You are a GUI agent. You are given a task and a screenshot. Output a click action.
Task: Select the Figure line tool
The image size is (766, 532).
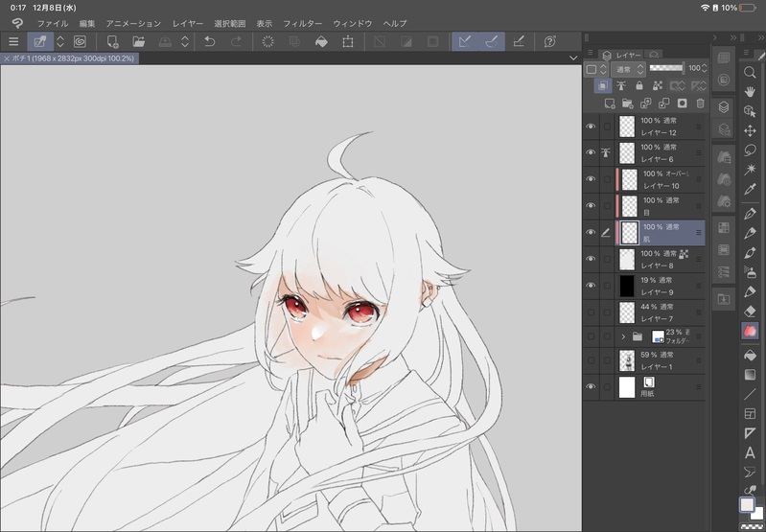click(x=750, y=394)
